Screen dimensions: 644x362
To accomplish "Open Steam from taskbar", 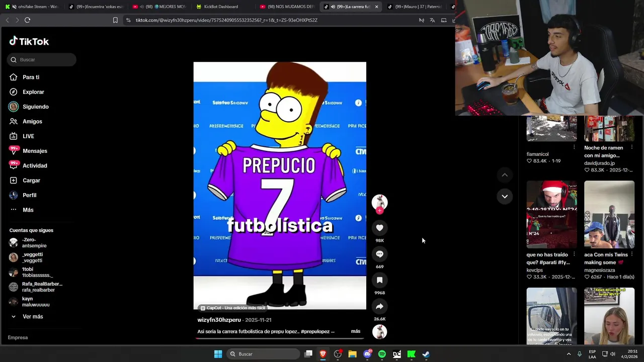I will (x=426, y=354).
